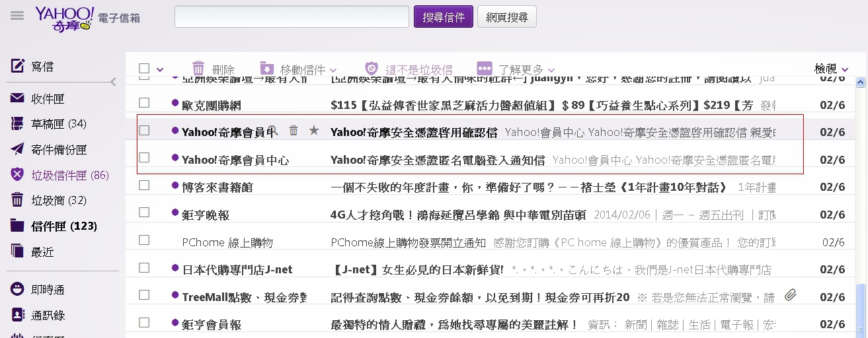This screenshot has height=338, width=868.
Task: Open the 檢視 view dropdown
Action: click(x=831, y=69)
